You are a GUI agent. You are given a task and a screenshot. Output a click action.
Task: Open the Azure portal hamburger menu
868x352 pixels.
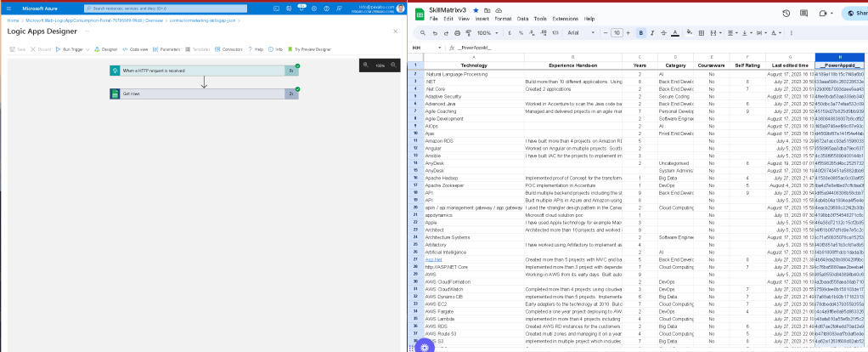8,9
